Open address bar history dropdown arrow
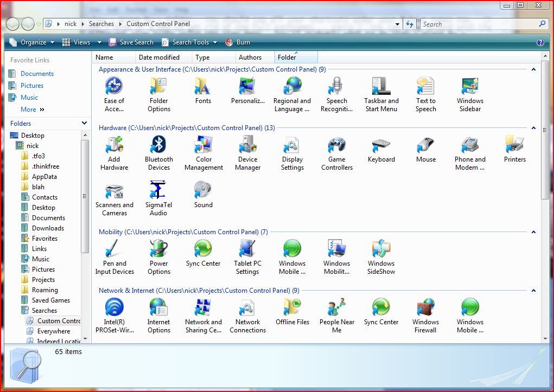Screen dimensions: 554x392 coord(398,24)
